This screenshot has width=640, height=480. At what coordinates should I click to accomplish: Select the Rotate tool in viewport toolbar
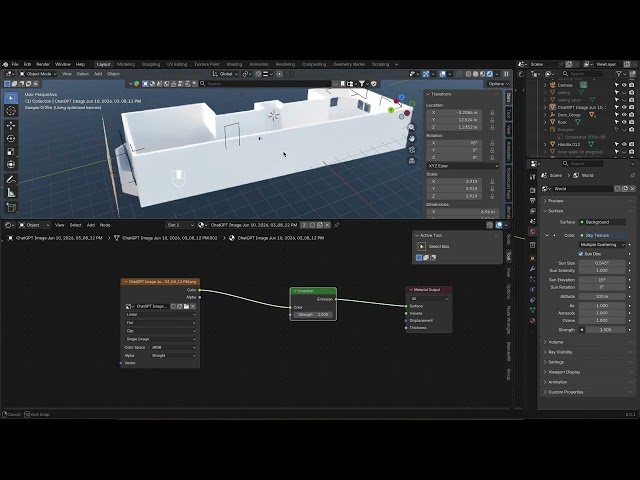pyautogui.click(x=11, y=139)
